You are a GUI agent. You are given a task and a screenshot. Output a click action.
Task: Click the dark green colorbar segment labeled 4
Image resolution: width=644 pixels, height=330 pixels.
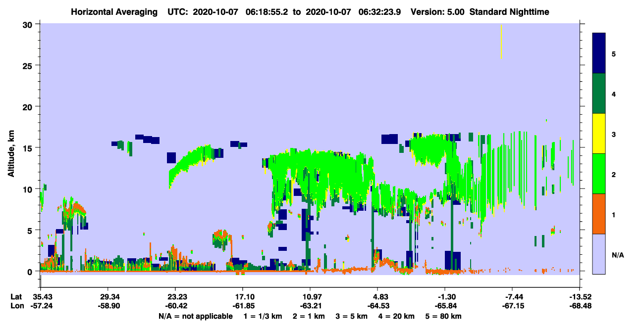pyautogui.click(x=599, y=94)
